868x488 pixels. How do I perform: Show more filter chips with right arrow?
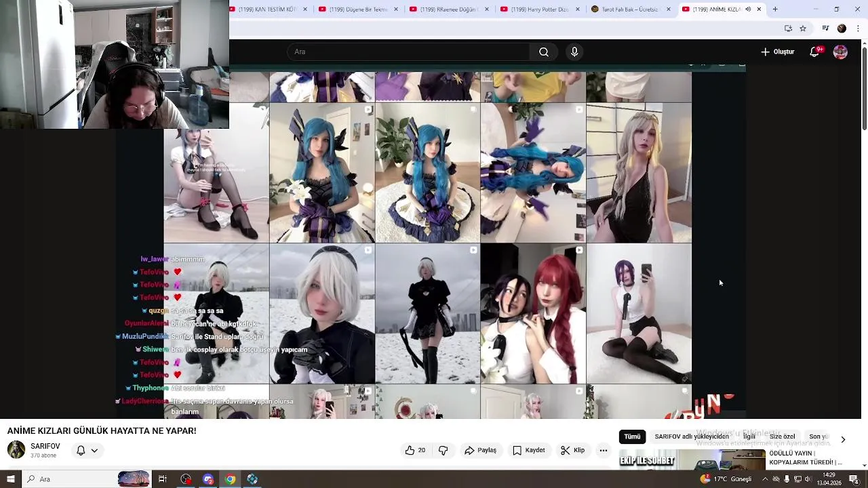click(843, 439)
